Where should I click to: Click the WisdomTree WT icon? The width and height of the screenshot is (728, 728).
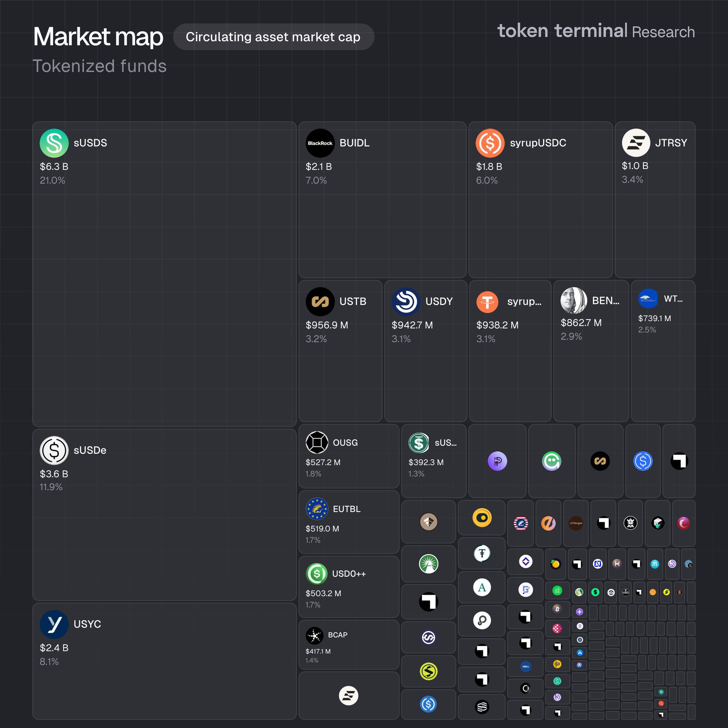648,299
